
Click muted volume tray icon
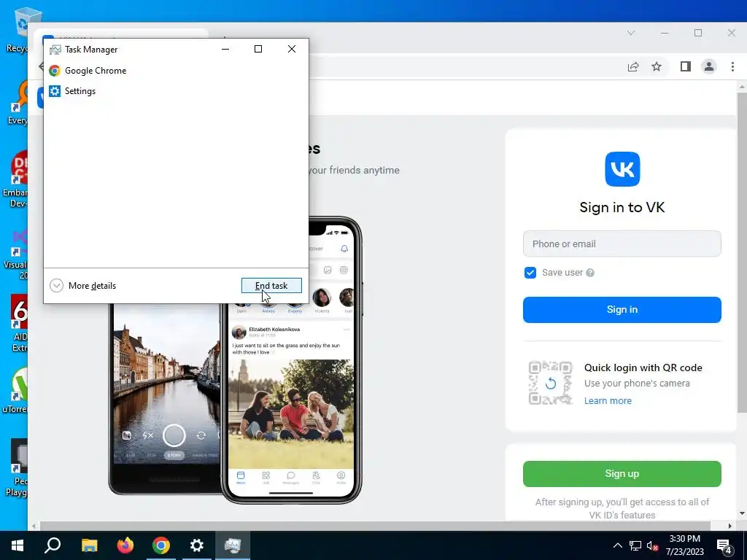tap(652, 545)
